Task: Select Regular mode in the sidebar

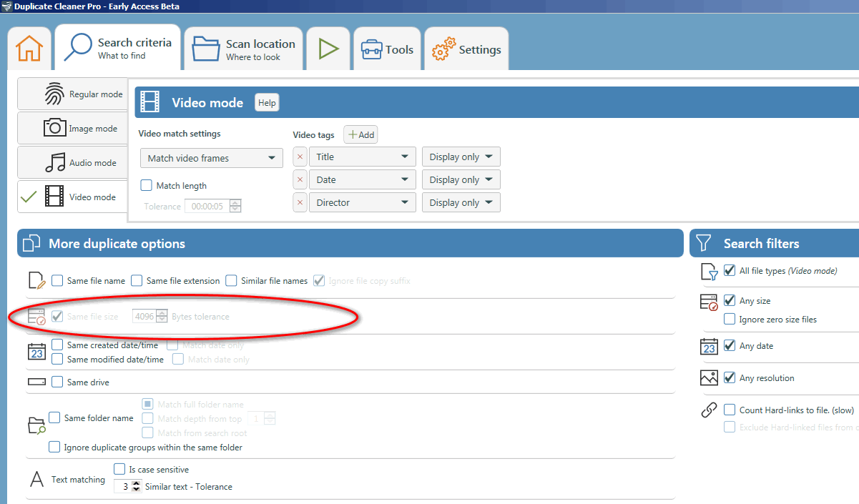Action: (72, 94)
